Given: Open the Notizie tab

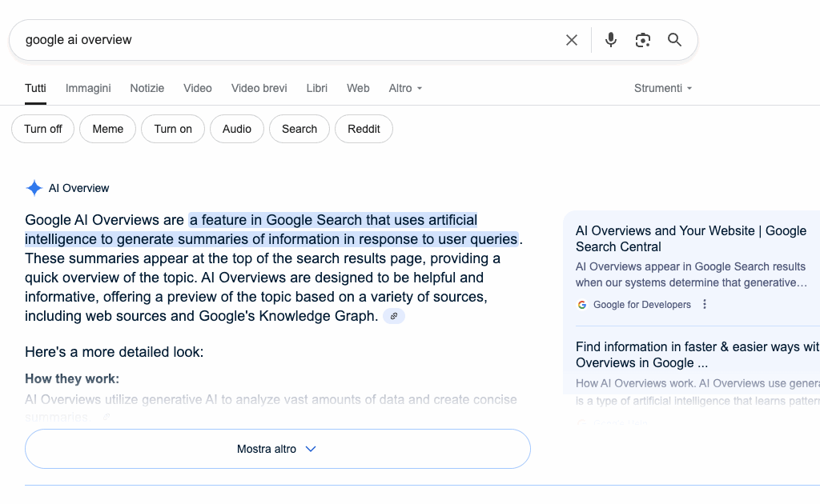Looking at the screenshot, I should [x=147, y=88].
